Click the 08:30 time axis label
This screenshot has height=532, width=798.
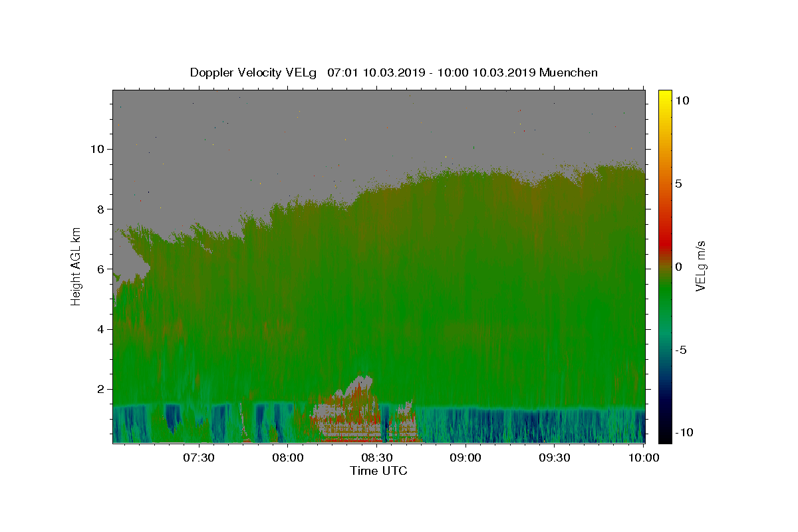(377, 458)
